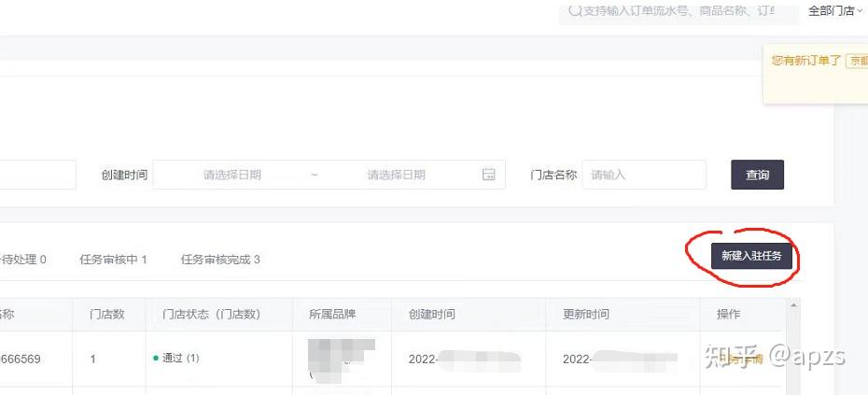Select the end date 请选择日期 field

pyautogui.click(x=397, y=175)
